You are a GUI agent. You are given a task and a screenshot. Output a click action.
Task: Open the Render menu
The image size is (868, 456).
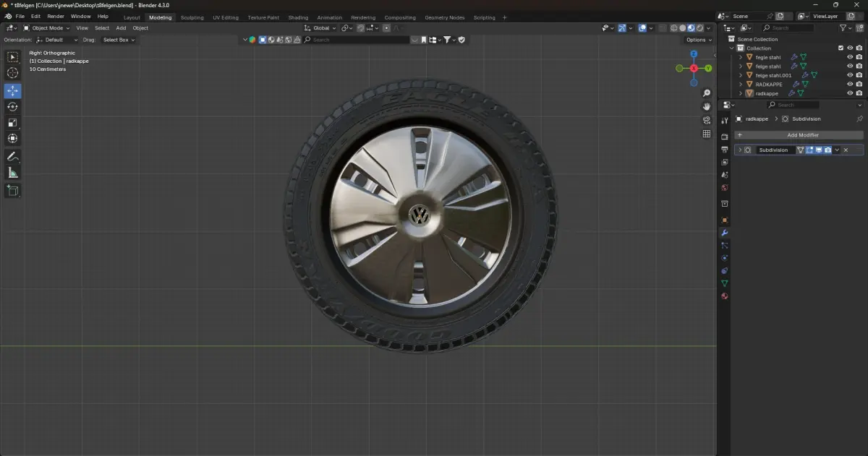[56, 17]
